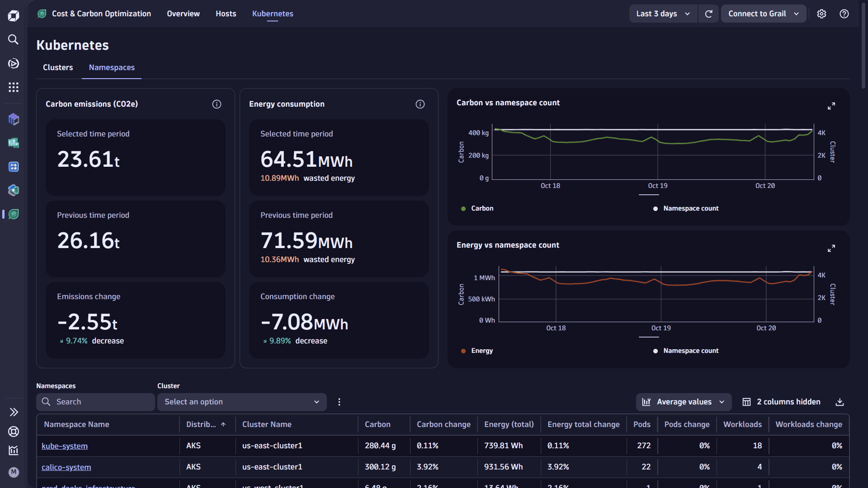Open settings gear in top bar
Image resolution: width=868 pixels, height=488 pixels.
[x=821, y=14]
